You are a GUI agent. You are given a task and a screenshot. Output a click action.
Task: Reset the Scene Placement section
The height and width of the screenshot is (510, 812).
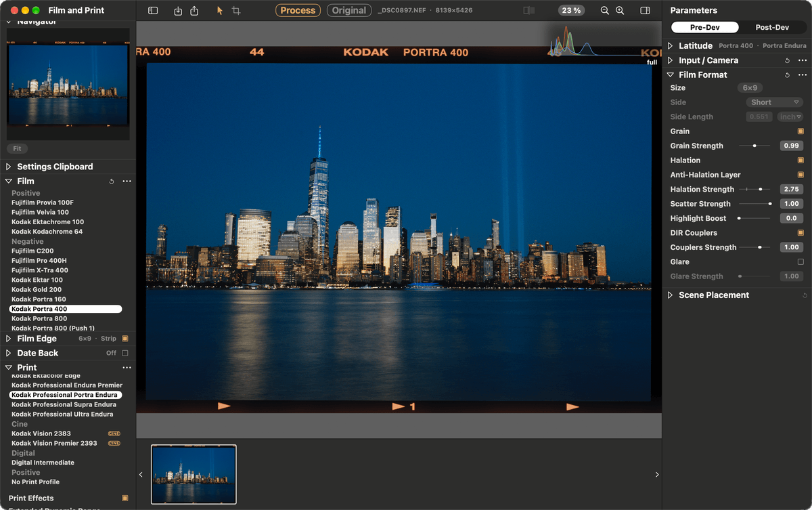(x=805, y=295)
